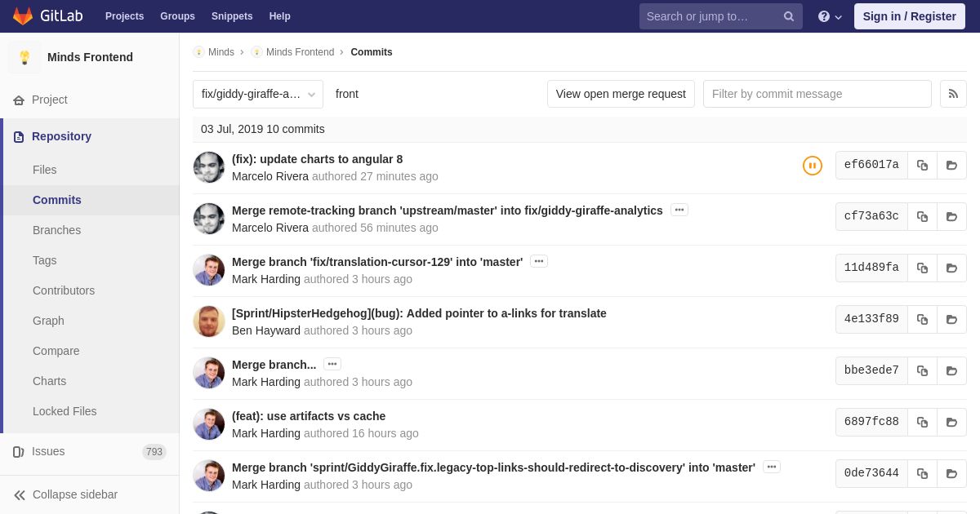Open commit '(feat): use artifacts vs cache'
Screen dimensions: 980x514
point(309,416)
